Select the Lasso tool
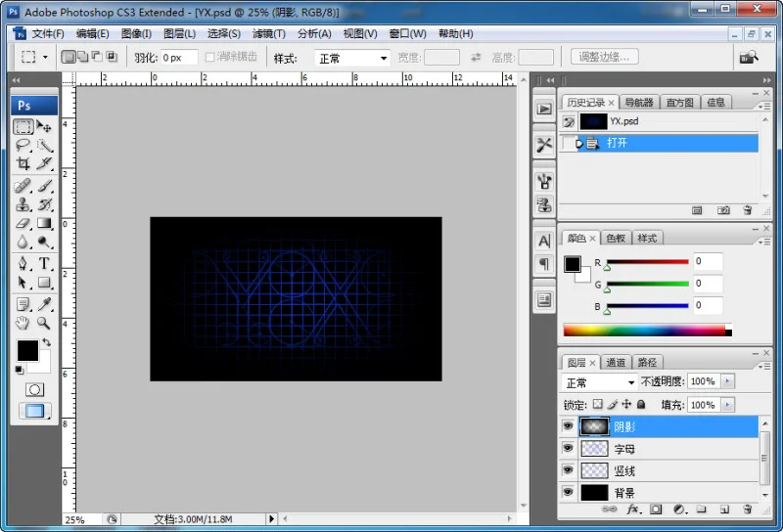 [x=23, y=146]
